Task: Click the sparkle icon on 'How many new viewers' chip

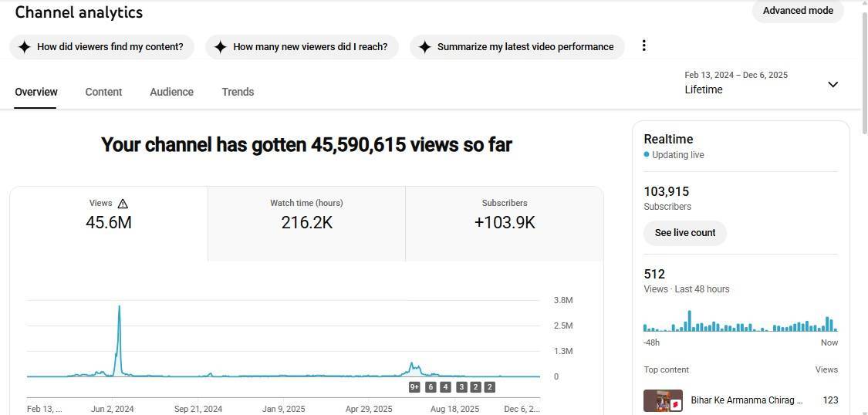Action: click(x=220, y=47)
